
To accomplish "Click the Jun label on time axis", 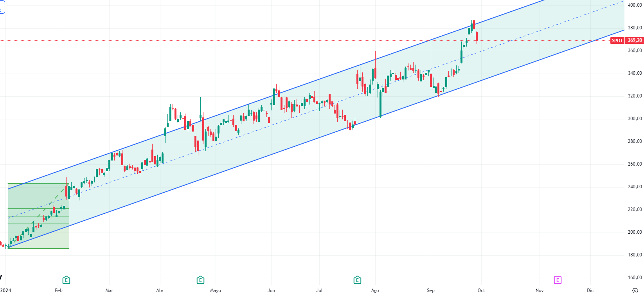I will (271, 290).
